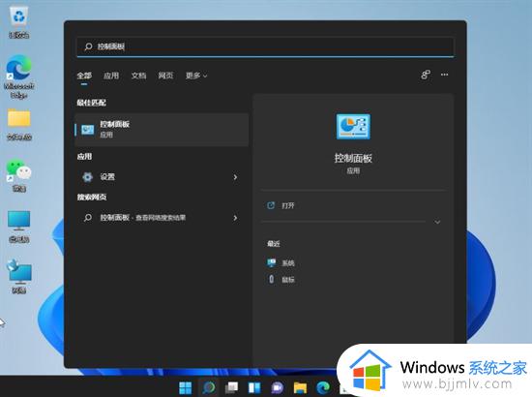Open the 控制面板 best match result

click(162, 130)
